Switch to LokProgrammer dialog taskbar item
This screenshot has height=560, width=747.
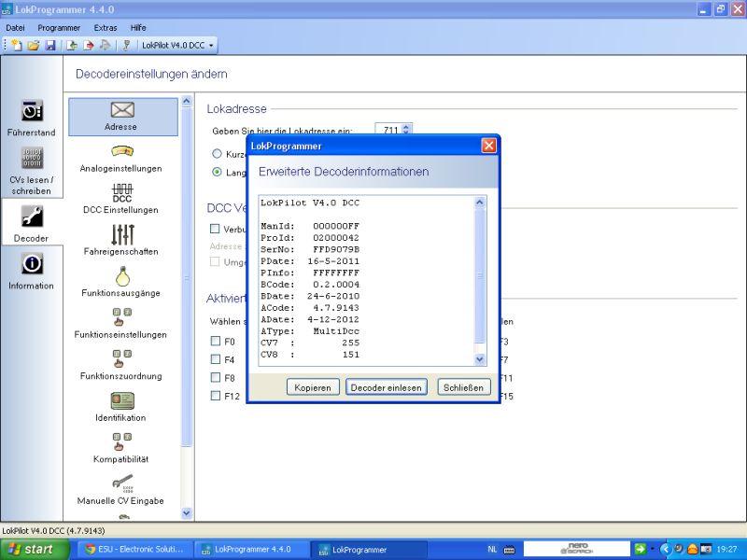[370, 550]
